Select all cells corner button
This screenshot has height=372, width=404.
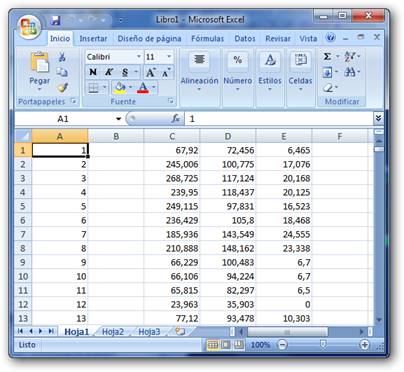click(23, 136)
